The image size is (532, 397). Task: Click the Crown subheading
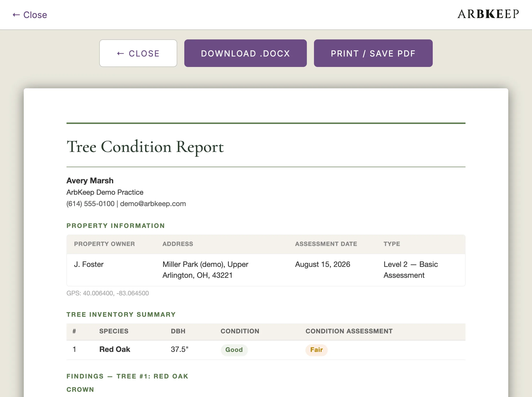(x=80, y=390)
